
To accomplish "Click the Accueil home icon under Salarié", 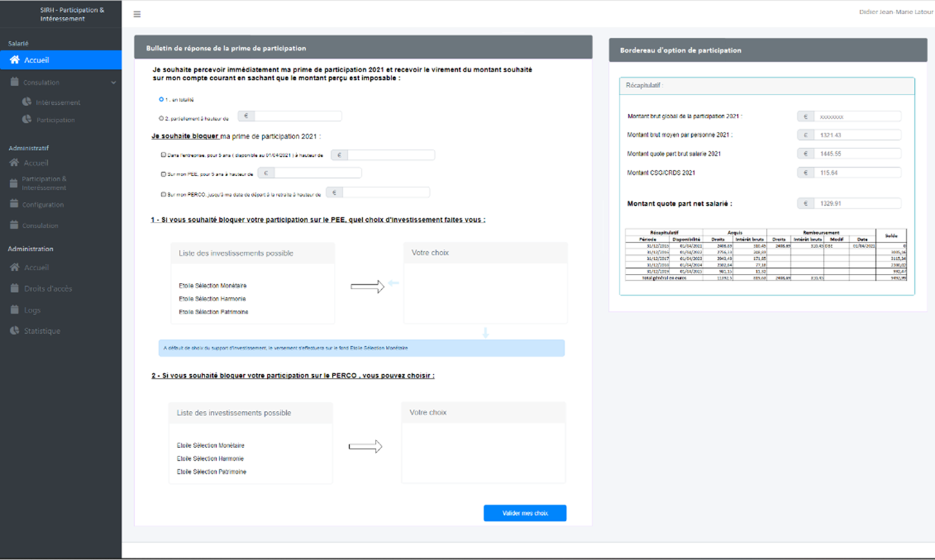I will (x=14, y=59).
